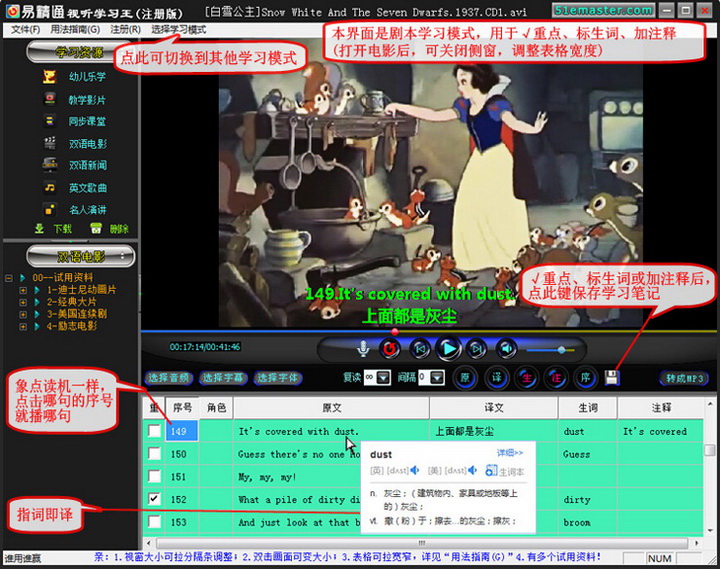Click the microphone record icon
720x569 pixels.
click(x=363, y=349)
